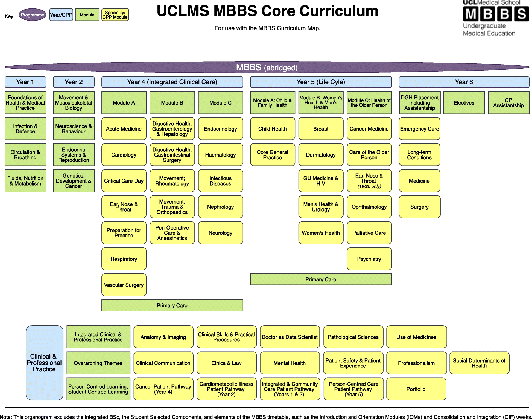Click Endocrine Systems & Reproduction module
532x420 pixels.
coord(74,155)
